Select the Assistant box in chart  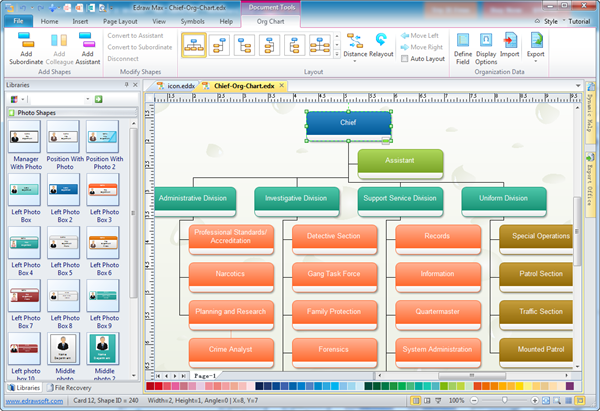(x=400, y=164)
